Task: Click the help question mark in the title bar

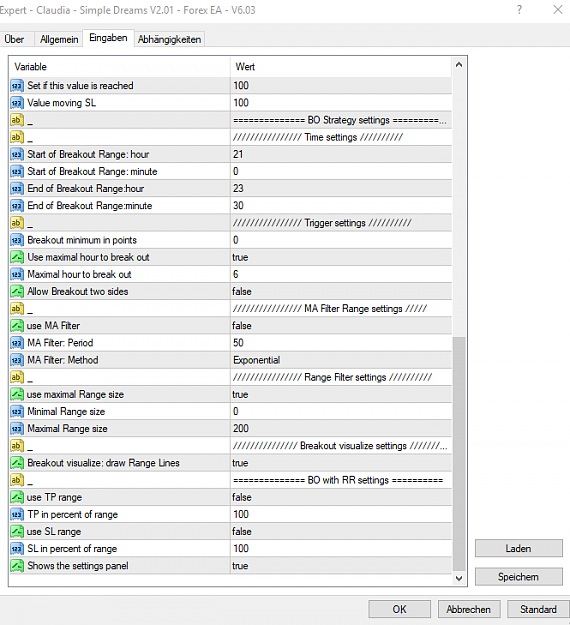Action: pos(519,10)
